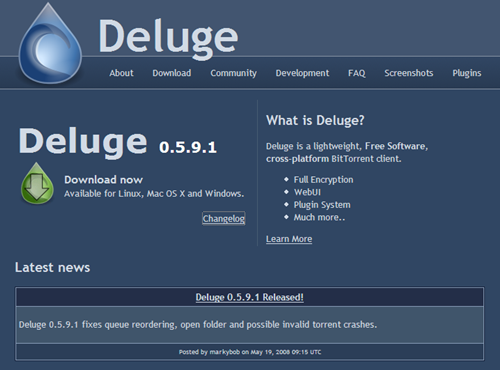Open the About page
Screen dimensions: 500x370
[121, 73]
